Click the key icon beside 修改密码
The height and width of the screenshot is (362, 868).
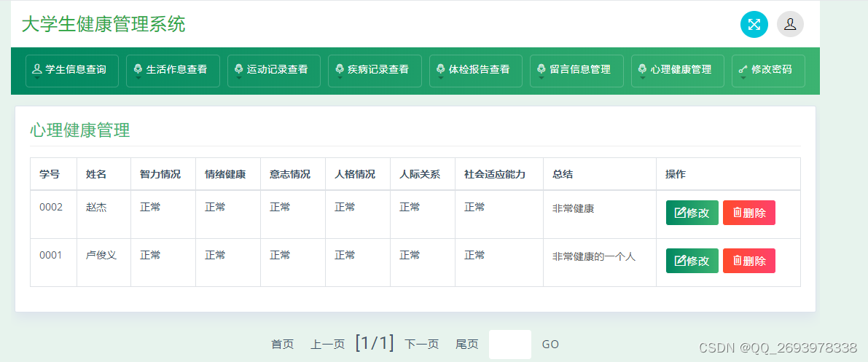(743, 70)
